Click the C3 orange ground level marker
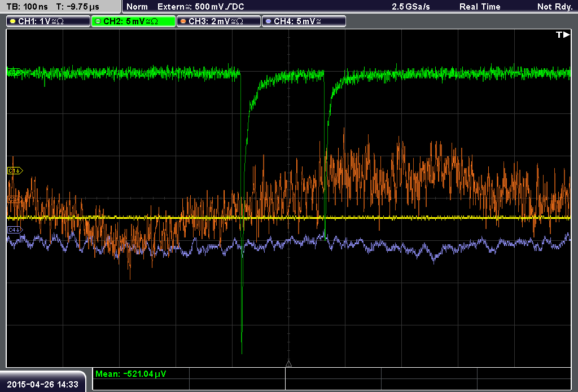The height and width of the screenshot is (392, 578). tap(15, 200)
